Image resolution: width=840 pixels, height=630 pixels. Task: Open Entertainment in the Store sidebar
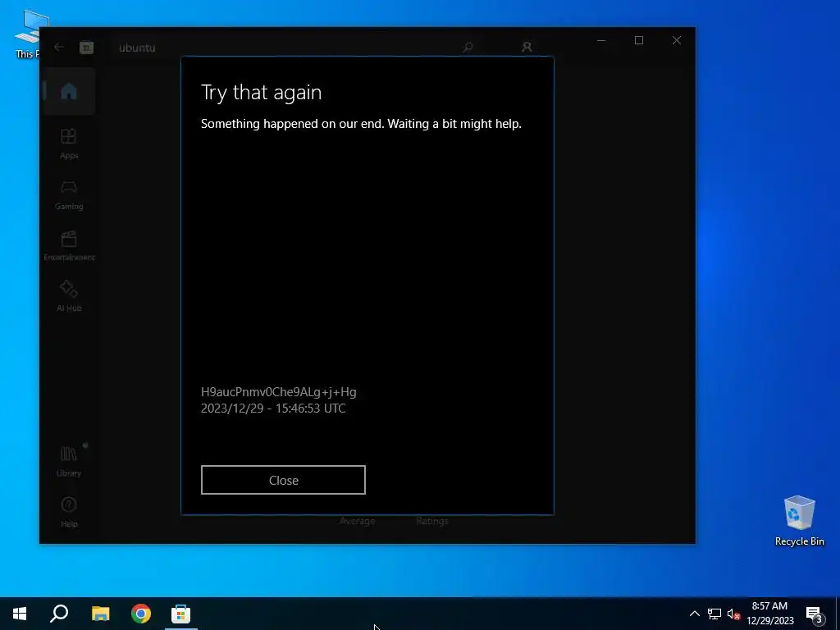click(69, 245)
